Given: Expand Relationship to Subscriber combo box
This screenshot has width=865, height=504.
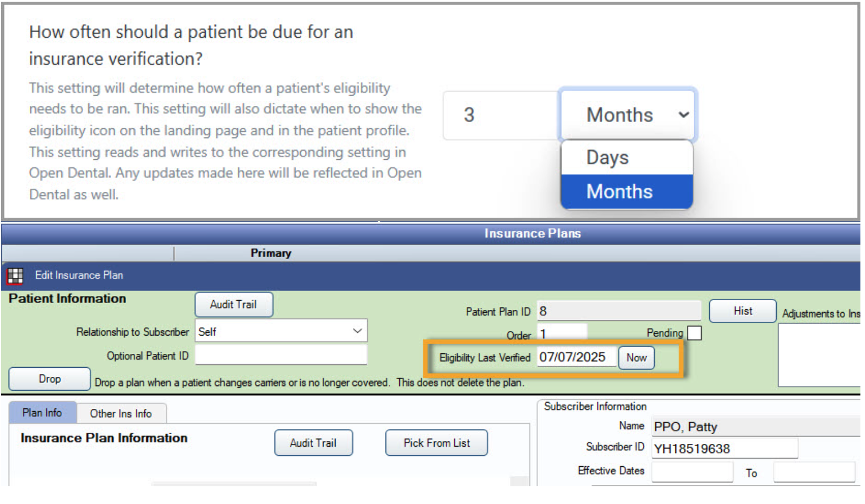Looking at the screenshot, I should pos(281,331).
